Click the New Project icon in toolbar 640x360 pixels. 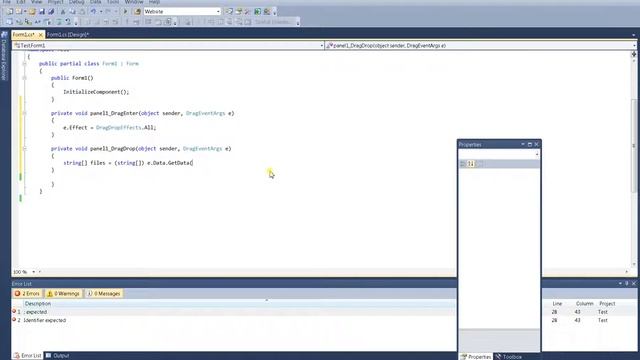pyautogui.click(x=9, y=11)
